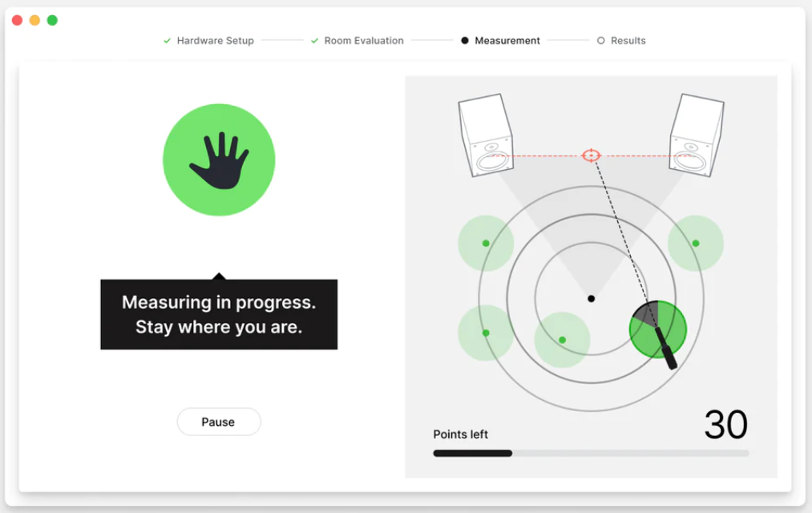Click the Points left progress bar
This screenshot has width=812, height=513.
pyautogui.click(x=591, y=453)
